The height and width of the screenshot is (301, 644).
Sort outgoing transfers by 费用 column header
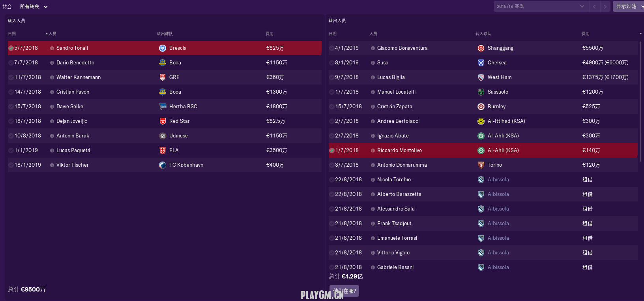click(585, 34)
